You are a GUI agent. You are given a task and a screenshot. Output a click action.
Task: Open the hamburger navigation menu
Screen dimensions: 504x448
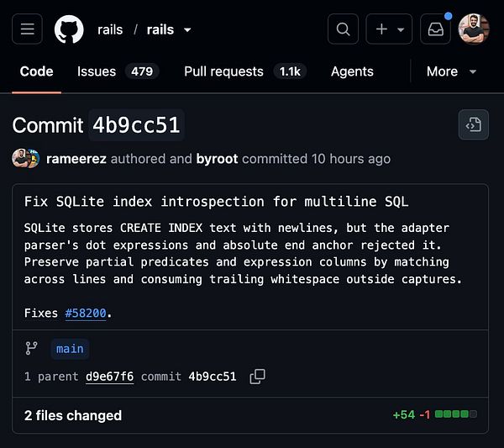pyautogui.click(x=27, y=29)
